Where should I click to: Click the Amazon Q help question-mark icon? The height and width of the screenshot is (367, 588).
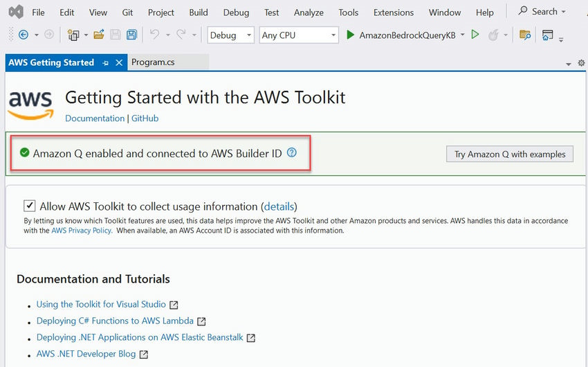(292, 153)
